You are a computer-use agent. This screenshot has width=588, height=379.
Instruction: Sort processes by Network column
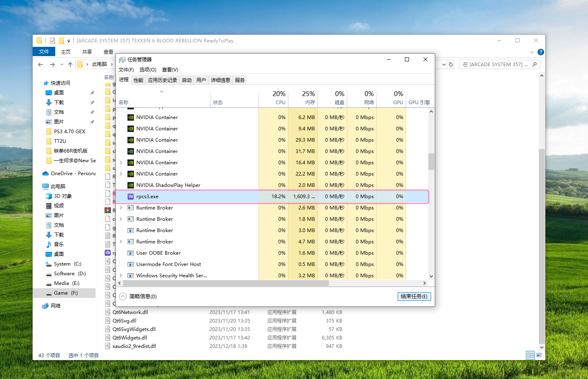click(362, 98)
